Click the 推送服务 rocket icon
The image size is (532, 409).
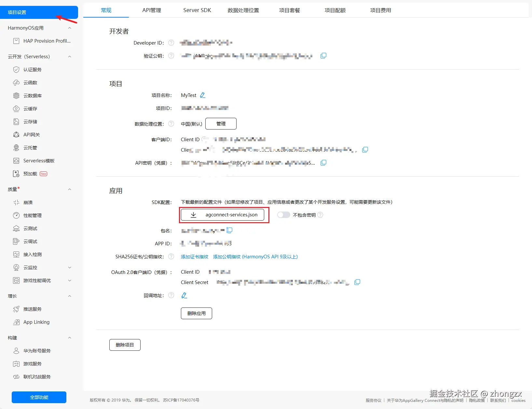click(x=16, y=309)
